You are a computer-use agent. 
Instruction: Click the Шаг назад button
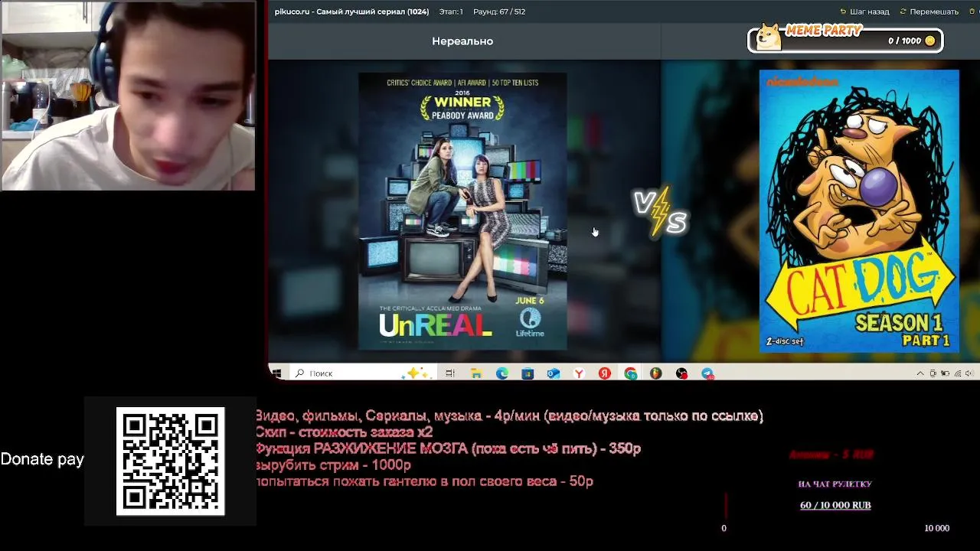coord(864,11)
